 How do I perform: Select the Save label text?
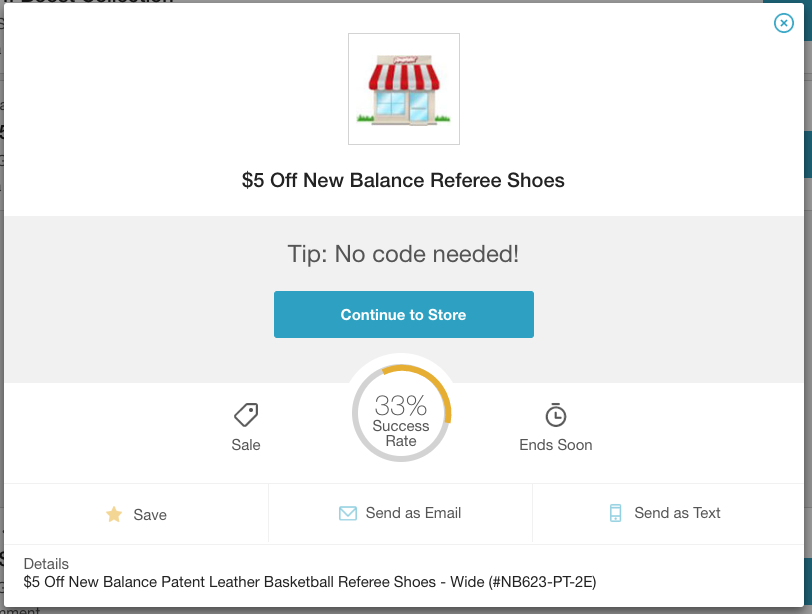(150, 515)
